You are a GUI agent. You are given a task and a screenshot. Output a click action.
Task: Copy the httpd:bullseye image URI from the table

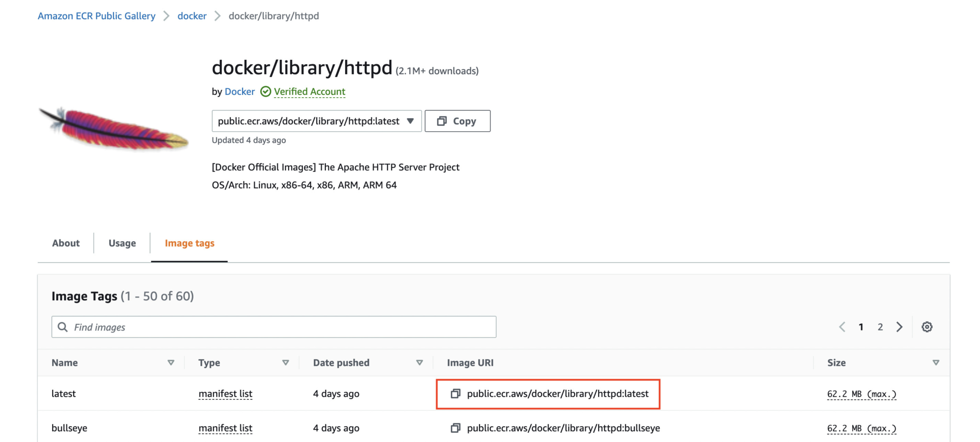pyautogui.click(x=455, y=428)
